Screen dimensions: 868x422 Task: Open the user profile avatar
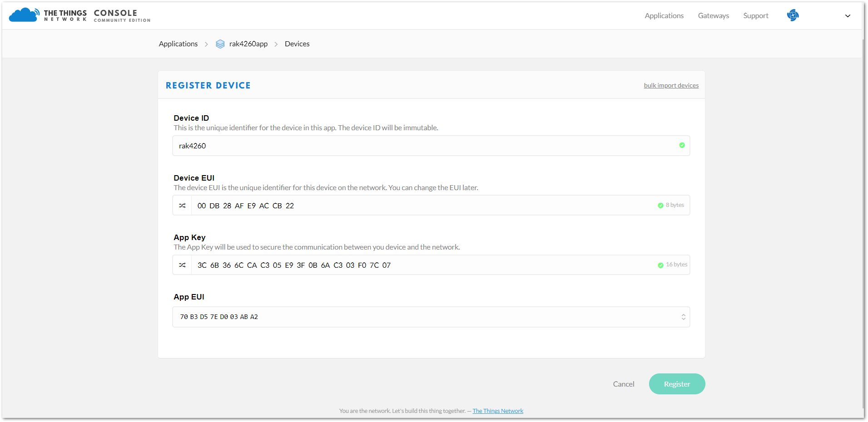(x=793, y=15)
